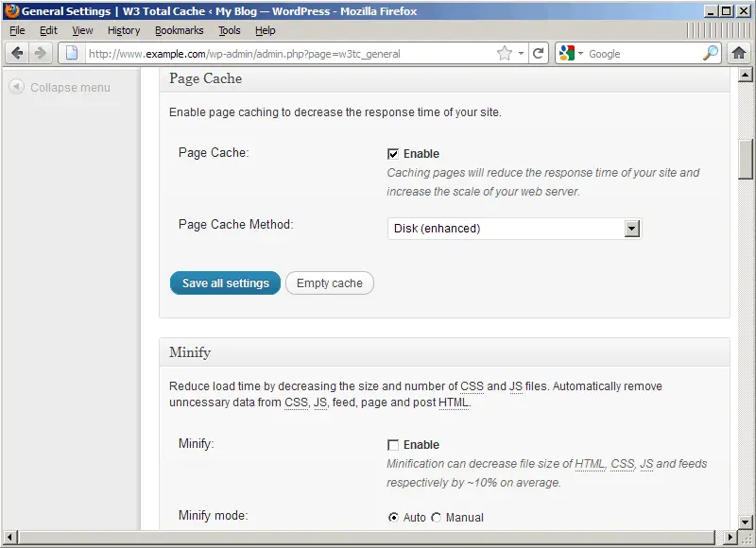Click the Collapse menu link
The width and height of the screenshot is (756, 548).
pyautogui.click(x=70, y=87)
